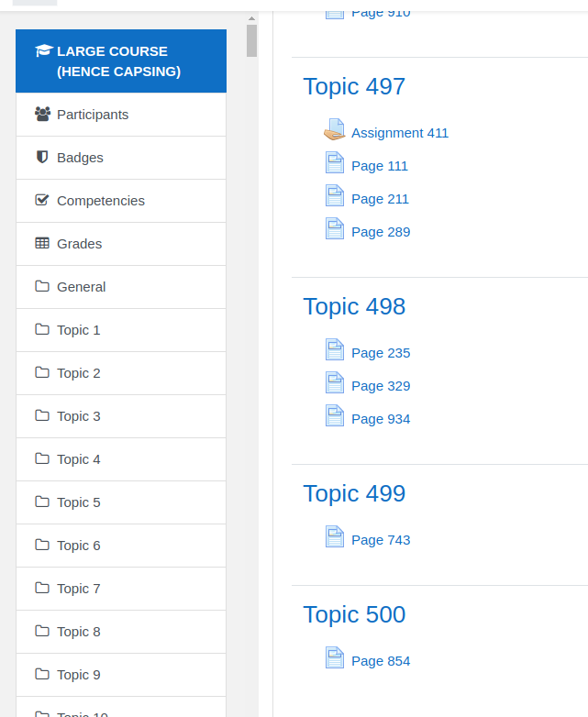Jump to the General section
This screenshot has height=717, width=588.
coord(121,287)
